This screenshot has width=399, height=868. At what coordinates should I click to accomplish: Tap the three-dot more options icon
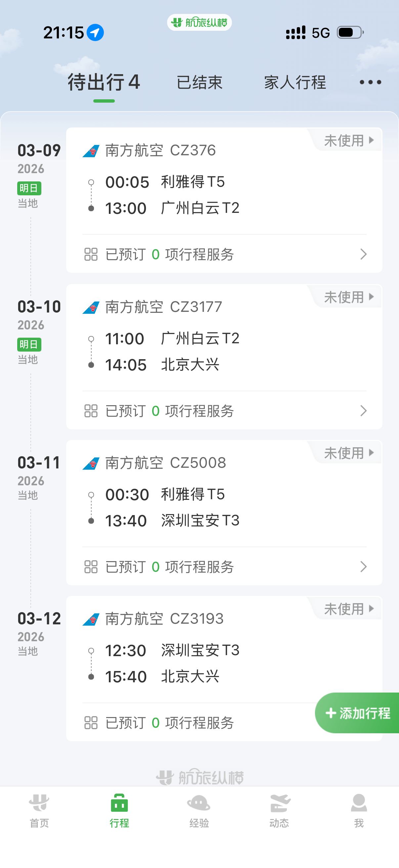370,82
